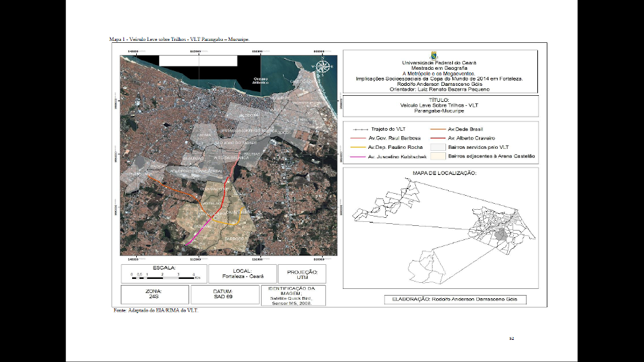This screenshot has width=644, height=362.
Task: Click the 'TÍTULO:' label
Action: coord(439,100)
